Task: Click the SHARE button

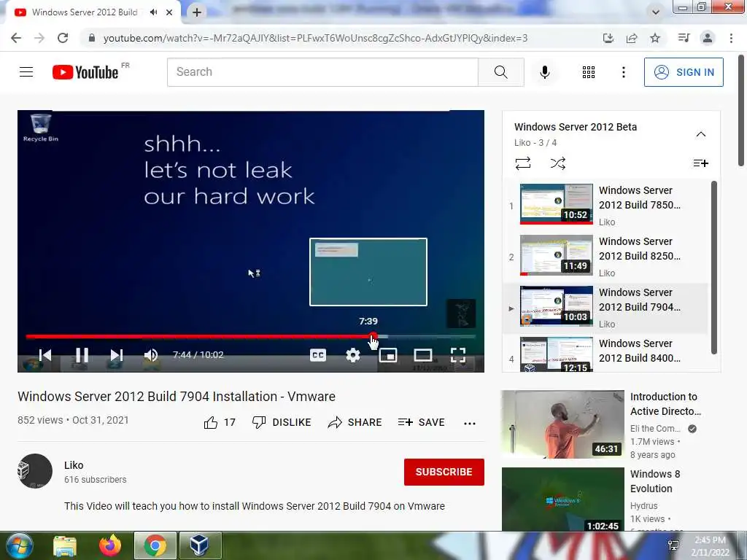Action: pos(355,422)
